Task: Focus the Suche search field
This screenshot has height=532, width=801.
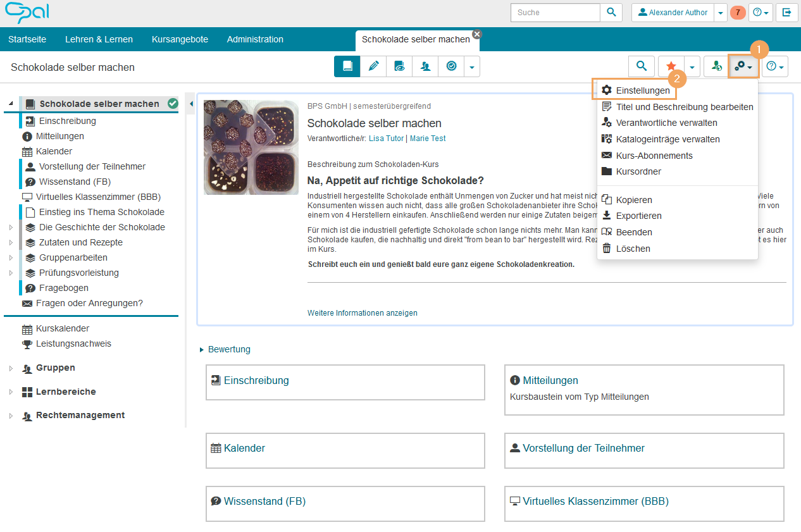Action: point(555,12)
